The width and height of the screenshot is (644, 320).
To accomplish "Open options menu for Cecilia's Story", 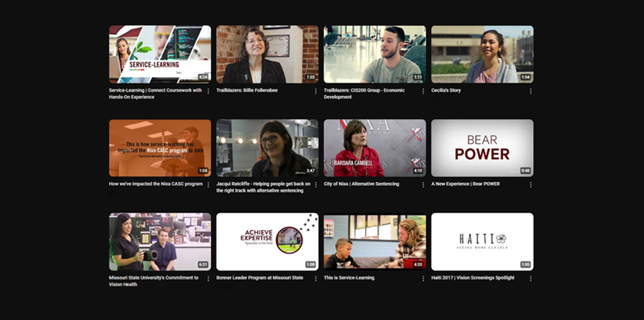I will coord(530,91).
